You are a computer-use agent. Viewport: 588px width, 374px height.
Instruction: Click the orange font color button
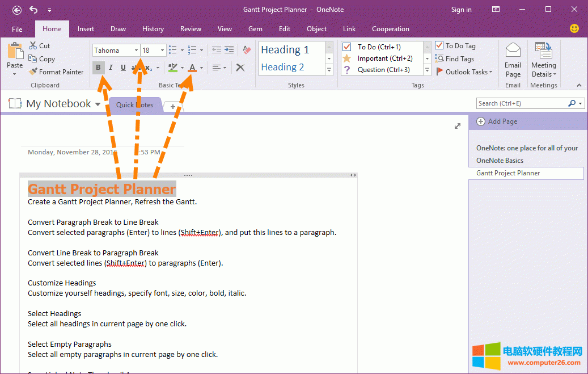192,68
